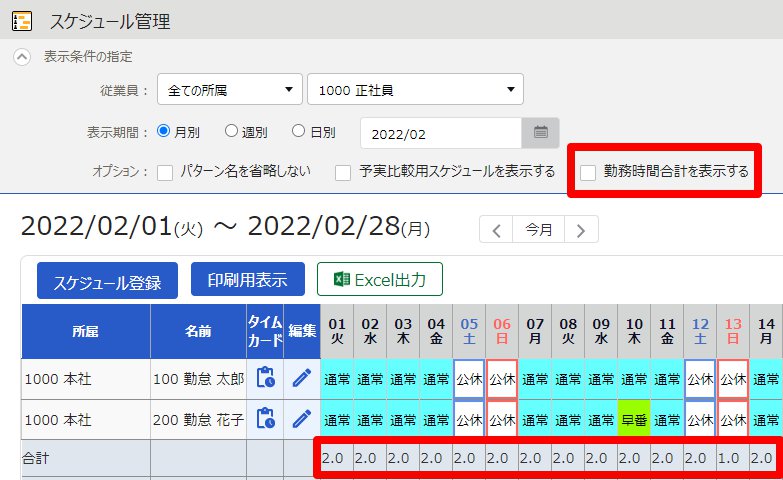Screen dimensions: 783x480
Task: Open the calendar picker icon
Action: [540, 133]
